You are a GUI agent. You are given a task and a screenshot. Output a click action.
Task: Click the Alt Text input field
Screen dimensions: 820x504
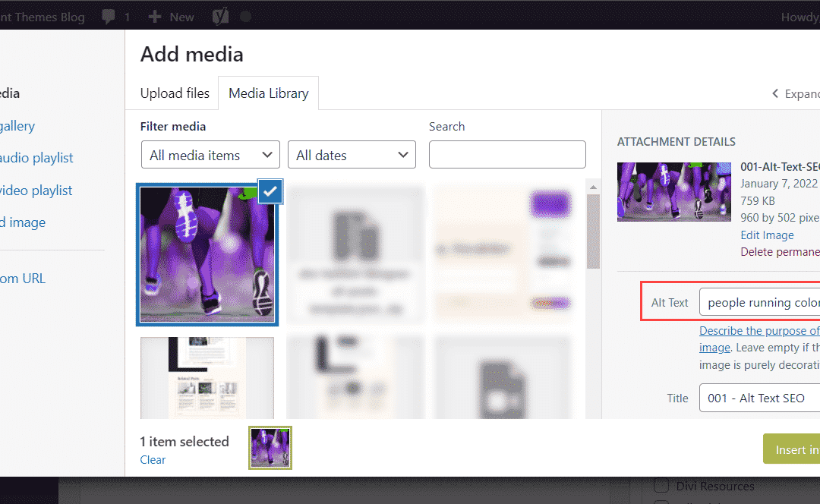click(759, 303)
